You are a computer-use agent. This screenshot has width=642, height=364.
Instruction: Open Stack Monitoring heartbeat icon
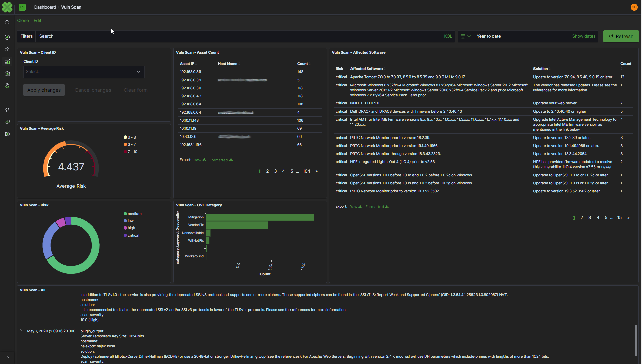[7, 122]
